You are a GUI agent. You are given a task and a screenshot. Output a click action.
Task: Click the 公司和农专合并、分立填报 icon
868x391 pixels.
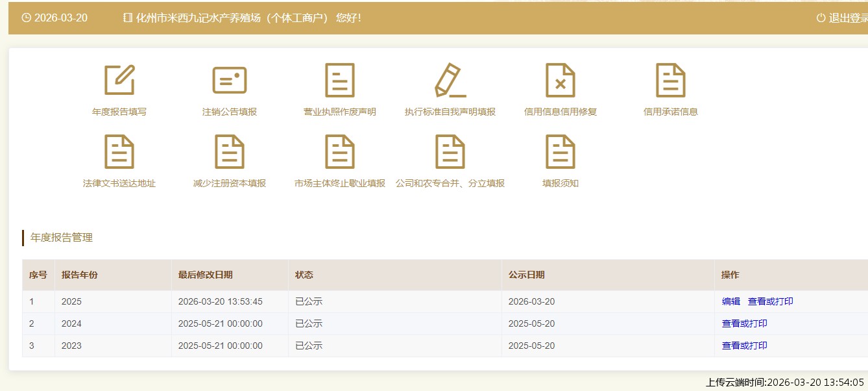[450, 152]
